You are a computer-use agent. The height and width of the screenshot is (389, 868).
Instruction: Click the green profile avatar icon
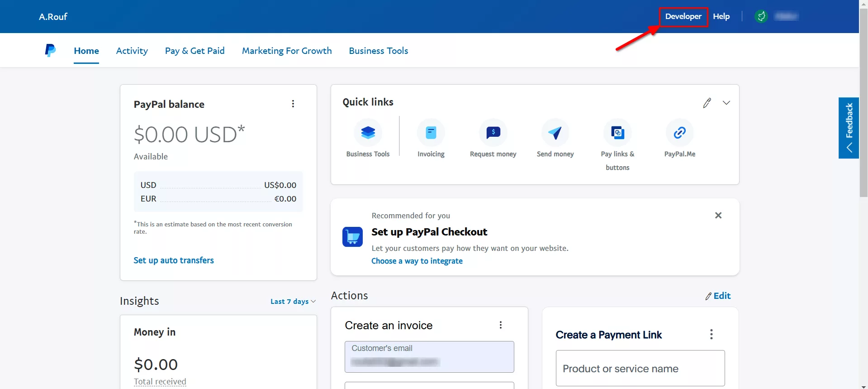761,17
